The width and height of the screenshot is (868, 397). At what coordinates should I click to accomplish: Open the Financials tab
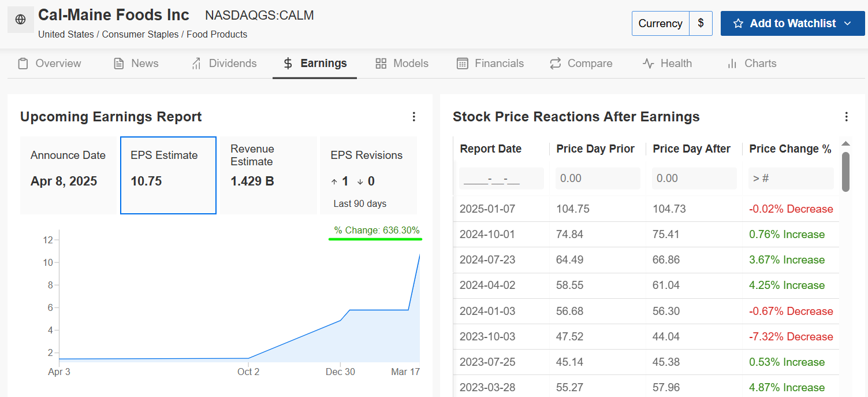[490, 64]
